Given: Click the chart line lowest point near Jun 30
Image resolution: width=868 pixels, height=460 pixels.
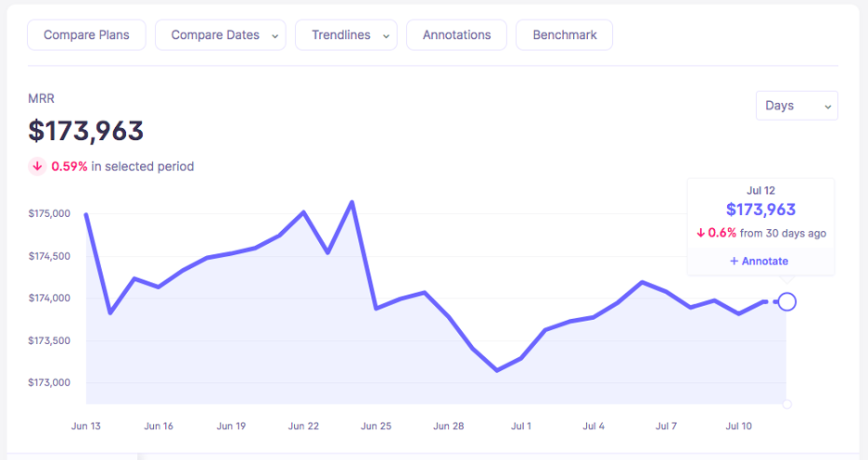Looking at the screenshot, I should click(x=497, y=370).
